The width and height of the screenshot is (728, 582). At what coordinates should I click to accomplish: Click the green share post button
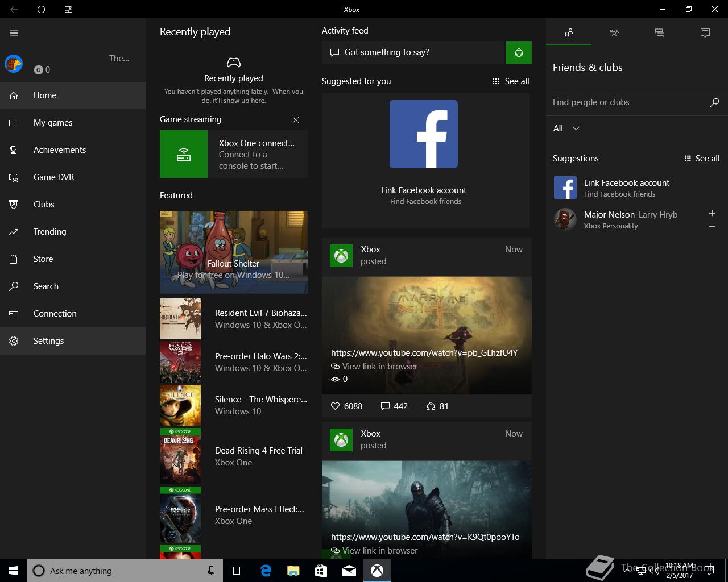coord(519,52)
